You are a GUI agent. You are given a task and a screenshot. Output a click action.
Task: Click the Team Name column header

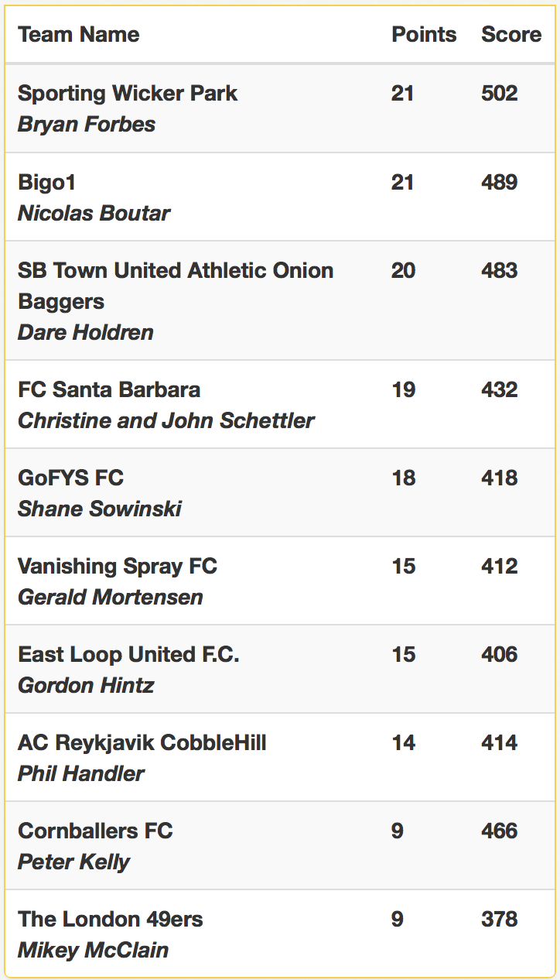click(79, 34)
